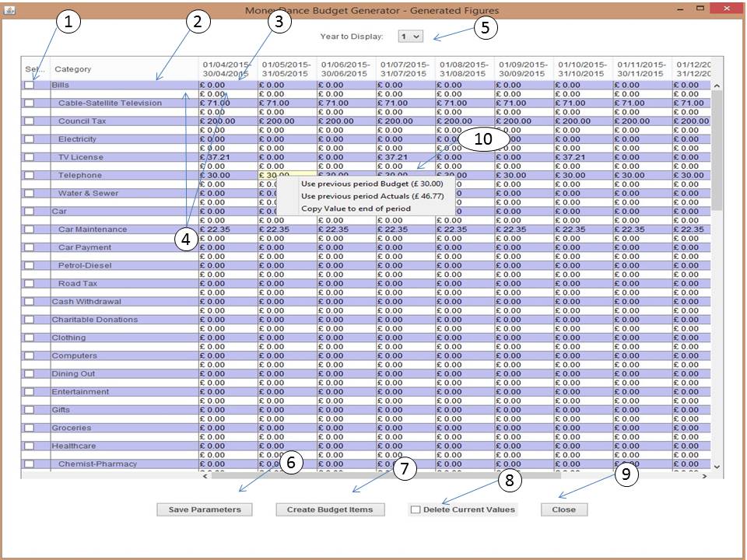
Task: Select the Healthcare category
Action: pyautogui.click(x=74, y=446)
